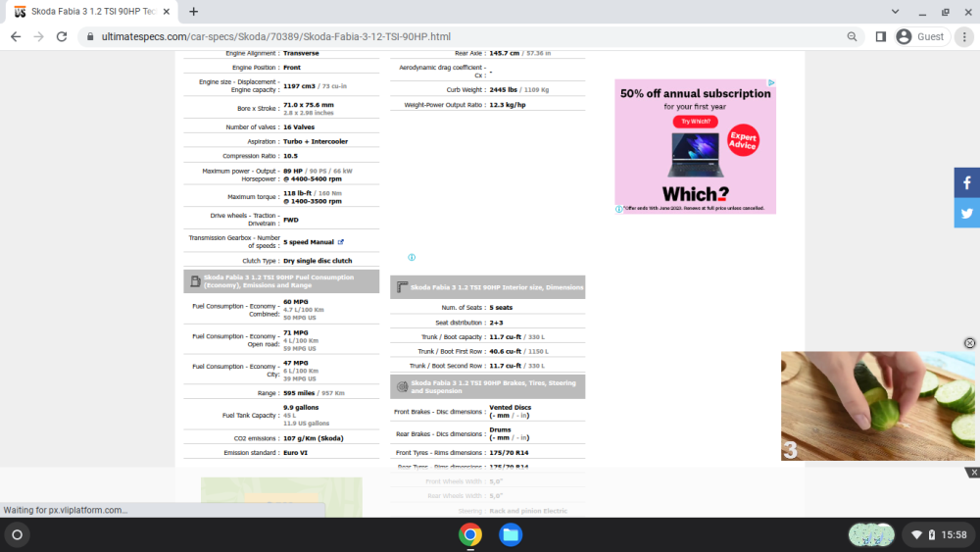Viewport: 980px width, 552px height.
Task: Click the 595 miles range value
Action: [299, 393]
